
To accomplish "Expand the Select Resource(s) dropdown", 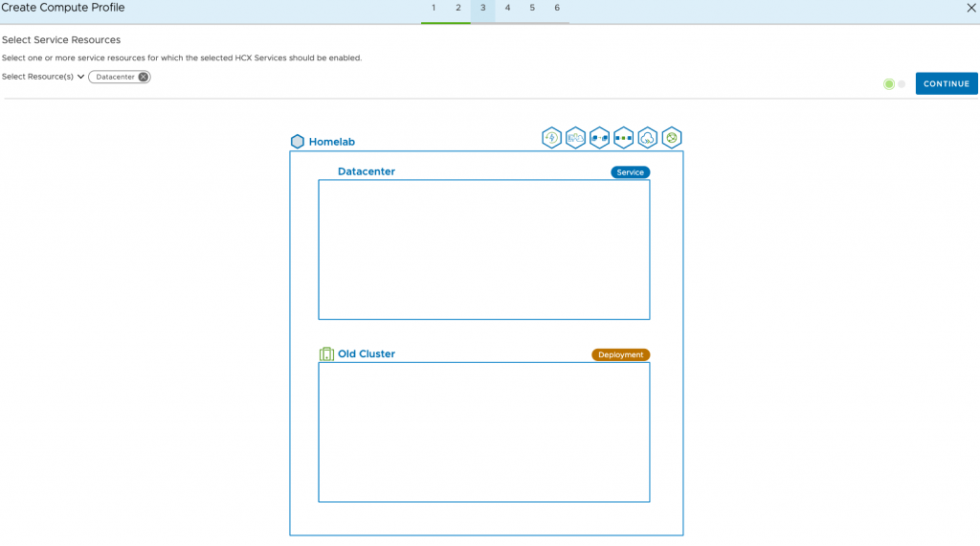I will coord(43,77).
